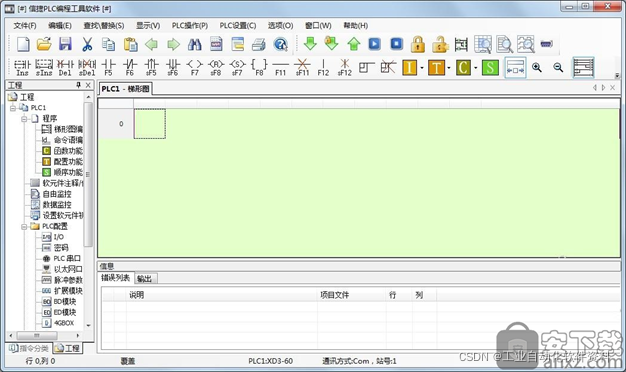Open PLC操作(P) menu
The width and height of the screenshot is (626, 372).
click(190, 26)
